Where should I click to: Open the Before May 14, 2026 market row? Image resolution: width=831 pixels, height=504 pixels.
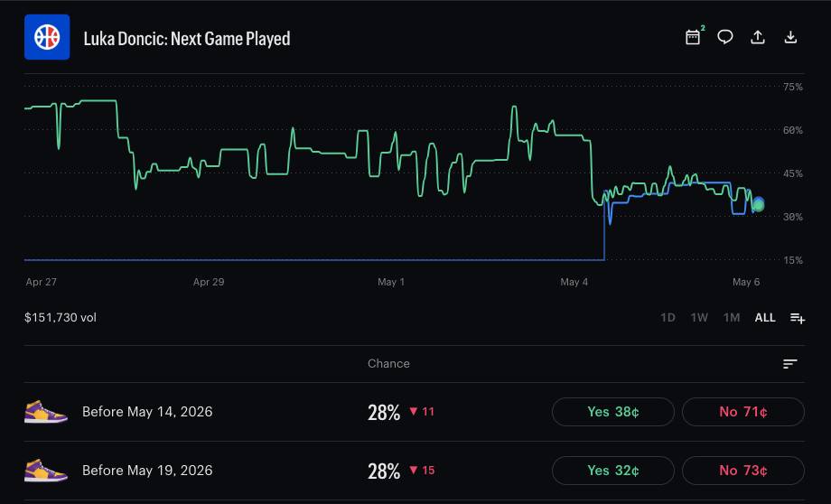coord(415,412)
